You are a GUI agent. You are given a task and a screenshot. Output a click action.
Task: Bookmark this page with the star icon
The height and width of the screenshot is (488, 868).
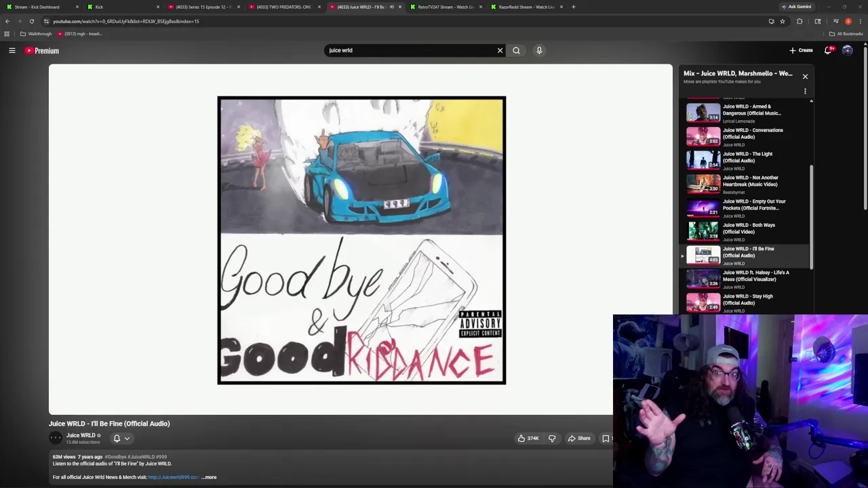782,21
